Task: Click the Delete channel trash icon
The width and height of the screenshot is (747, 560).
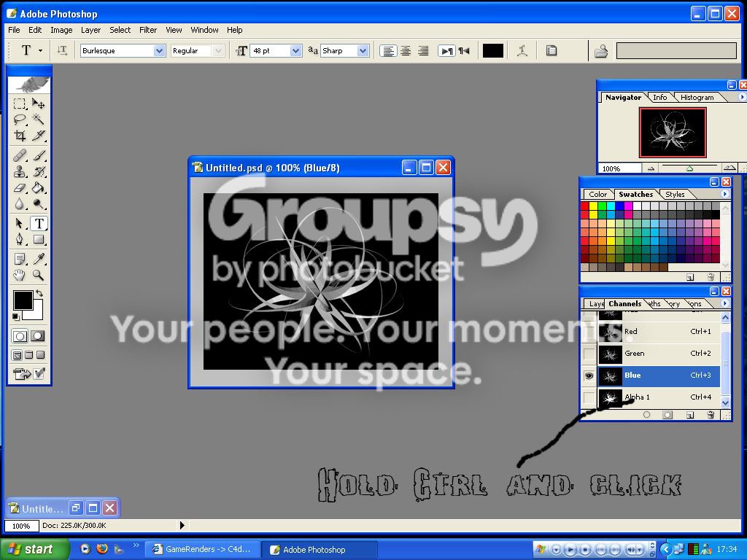Action: 711,415
